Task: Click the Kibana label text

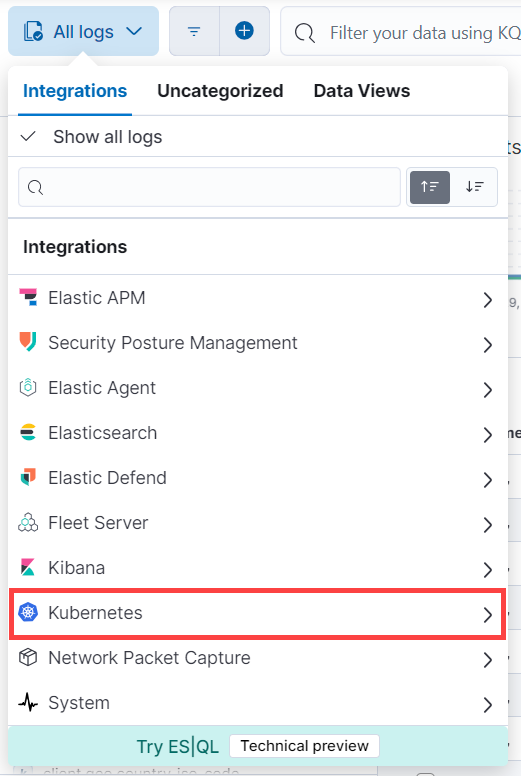Action: click(x=77, y=568)
